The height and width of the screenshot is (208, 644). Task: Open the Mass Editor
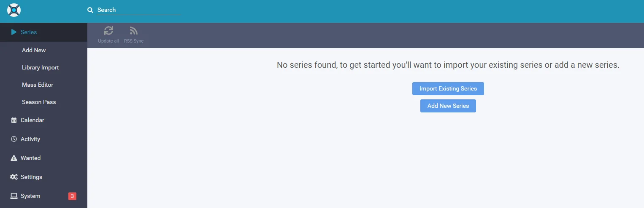coord(38,85)
